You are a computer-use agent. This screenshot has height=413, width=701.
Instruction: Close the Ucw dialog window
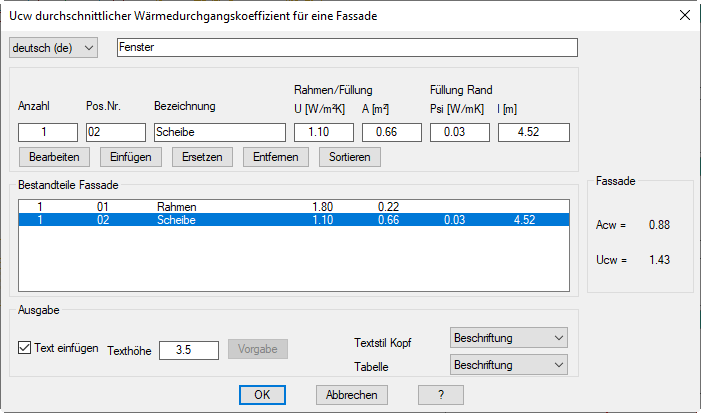coord(684,15)
